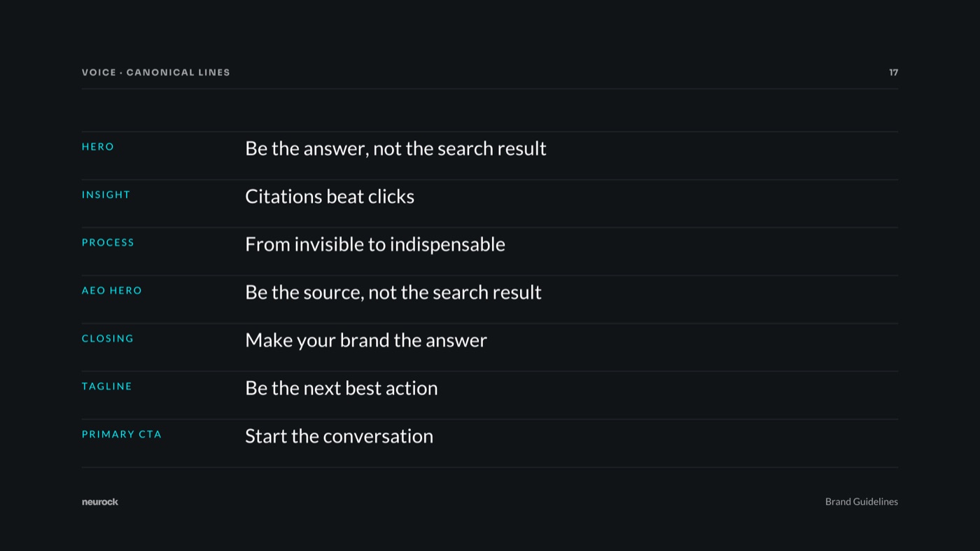Click 'Make your brand the answer' line

366,340
